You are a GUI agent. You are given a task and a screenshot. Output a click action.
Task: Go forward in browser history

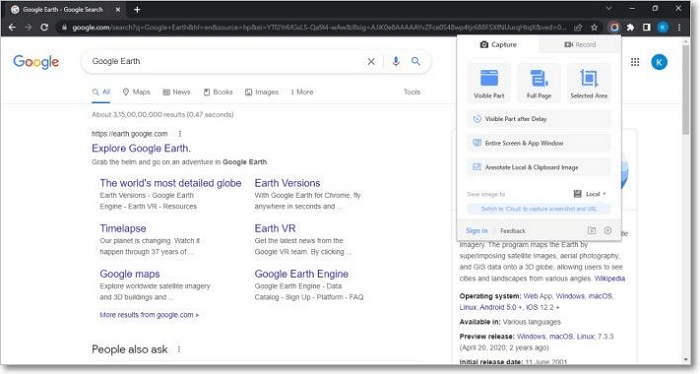click(28, 27)
